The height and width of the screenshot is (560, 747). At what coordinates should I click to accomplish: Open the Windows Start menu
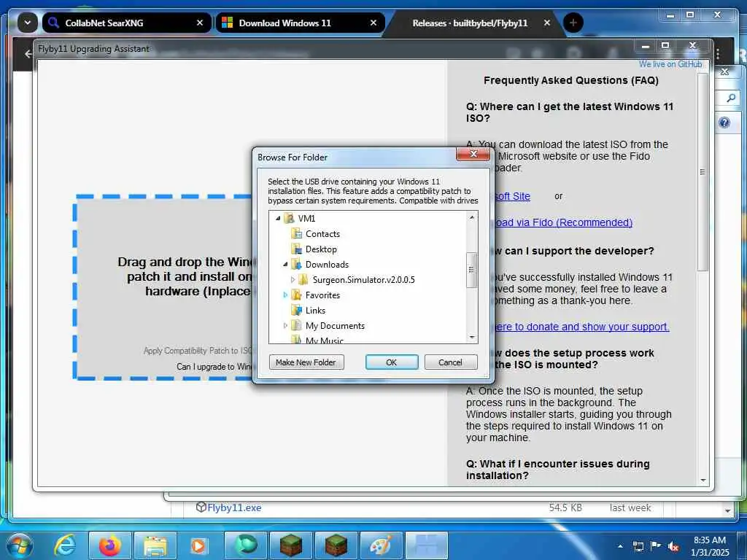pyautogui.click(x=19, y=545)
